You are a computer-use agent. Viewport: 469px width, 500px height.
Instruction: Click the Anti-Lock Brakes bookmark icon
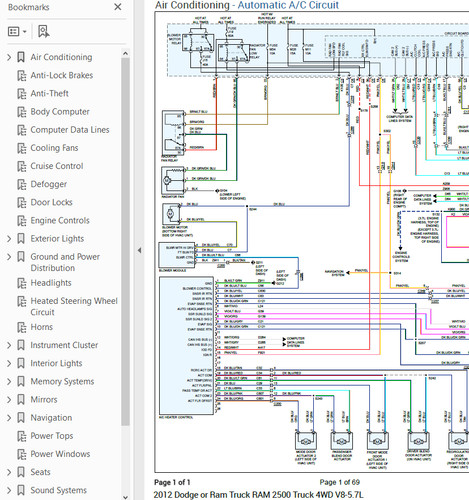click(22, 76)
